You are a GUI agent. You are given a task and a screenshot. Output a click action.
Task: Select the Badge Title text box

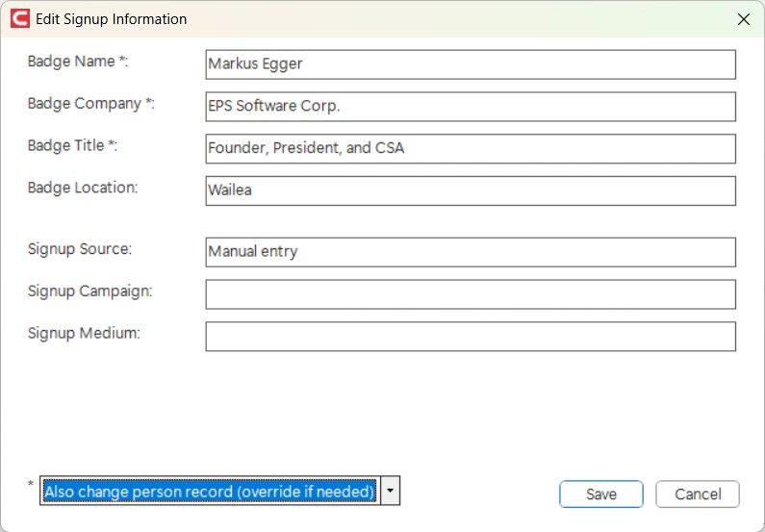pyautogui.click(x=471, y=149)
